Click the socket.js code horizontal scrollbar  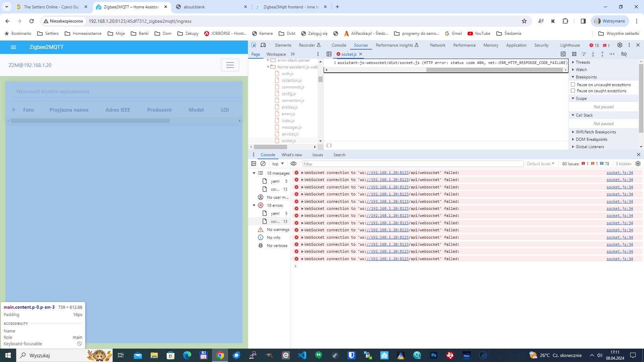point(494,70)
